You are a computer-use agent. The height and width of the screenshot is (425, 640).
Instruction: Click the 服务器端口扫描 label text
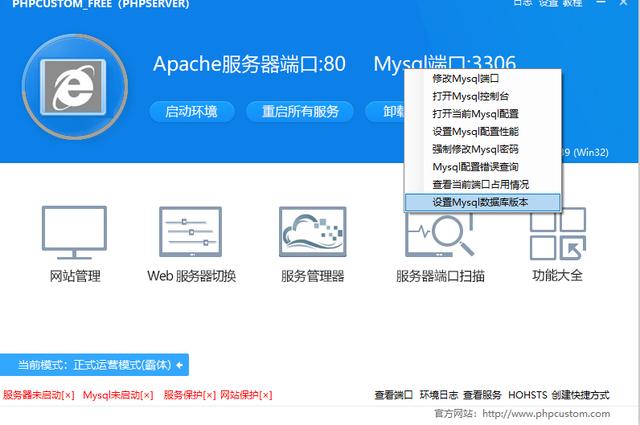(x=440, y=276)
